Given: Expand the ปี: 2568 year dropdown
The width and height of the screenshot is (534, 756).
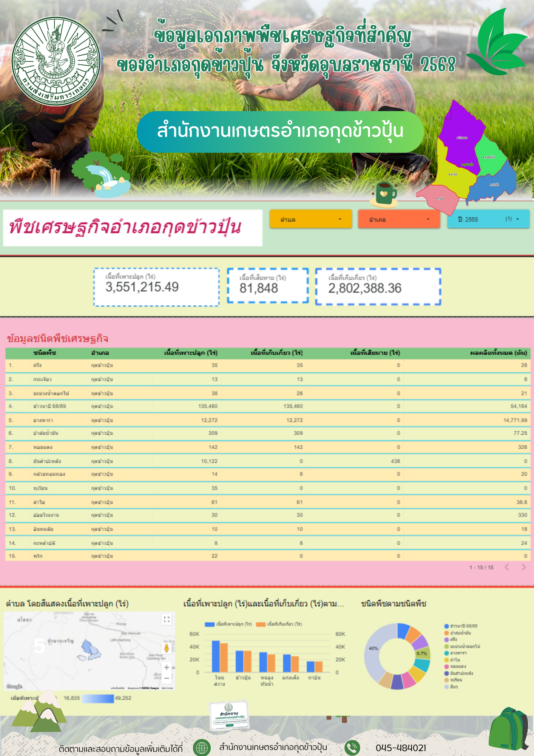Looking at the screenshot, I should 488,219.
